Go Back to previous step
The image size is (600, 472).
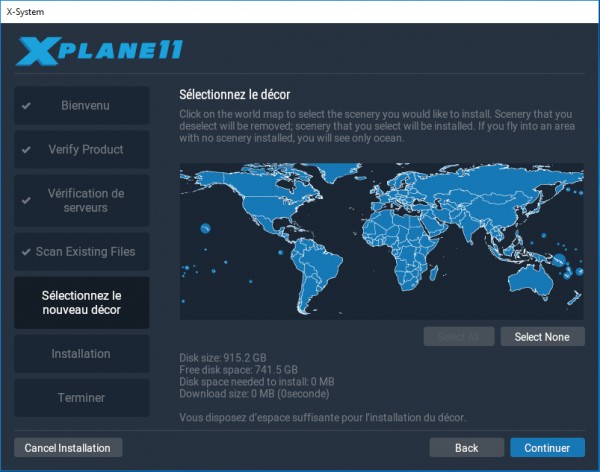point(466,448)
